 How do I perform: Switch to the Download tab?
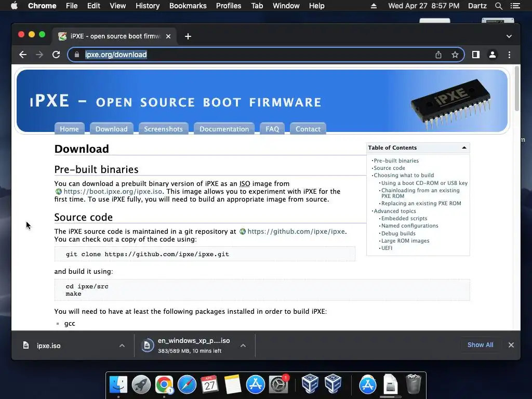(x=111, y=129)
